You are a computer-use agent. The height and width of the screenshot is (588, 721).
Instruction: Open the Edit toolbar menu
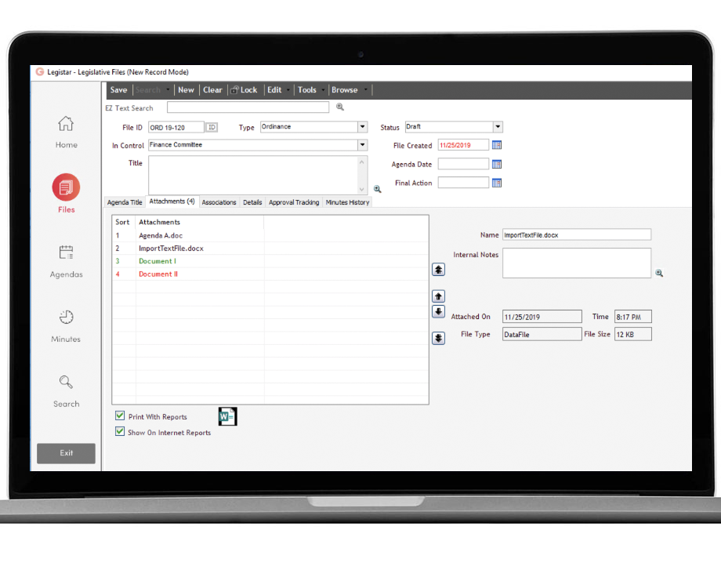pos(274,90)
